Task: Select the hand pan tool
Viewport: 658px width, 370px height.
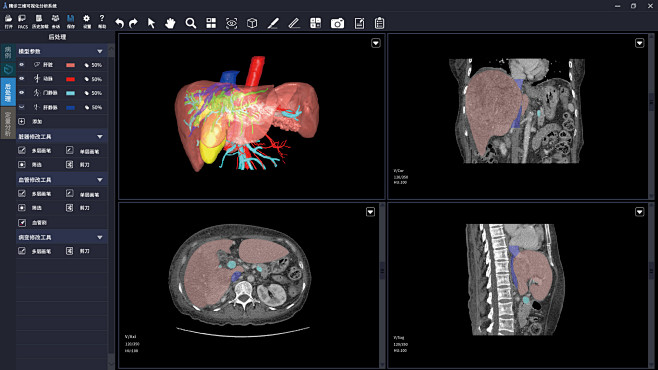Action: coord(170,23)
